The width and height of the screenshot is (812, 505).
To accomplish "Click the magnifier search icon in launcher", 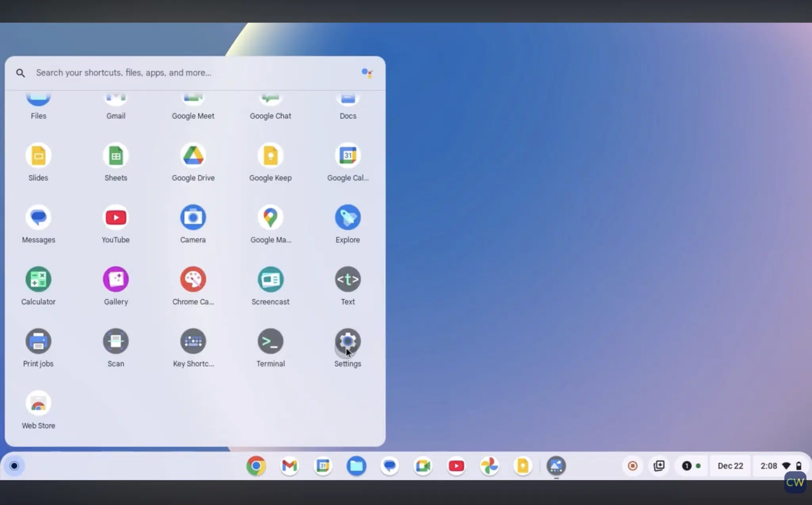I will point(21,73).
